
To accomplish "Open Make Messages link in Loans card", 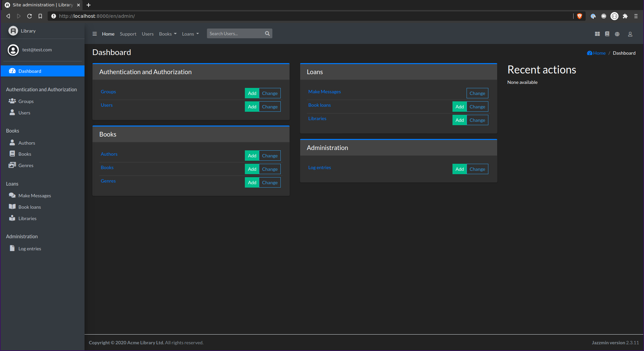I will pos(324,92).
